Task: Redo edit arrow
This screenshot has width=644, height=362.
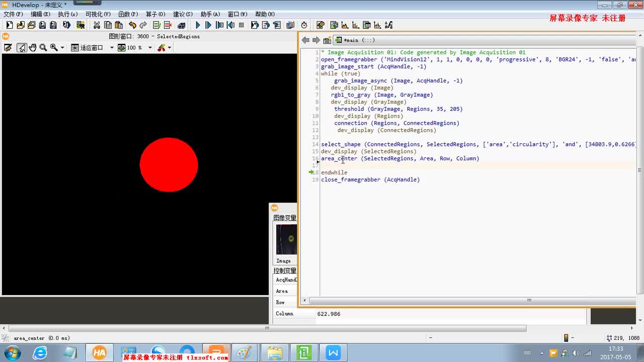Action: pos(143,25)
